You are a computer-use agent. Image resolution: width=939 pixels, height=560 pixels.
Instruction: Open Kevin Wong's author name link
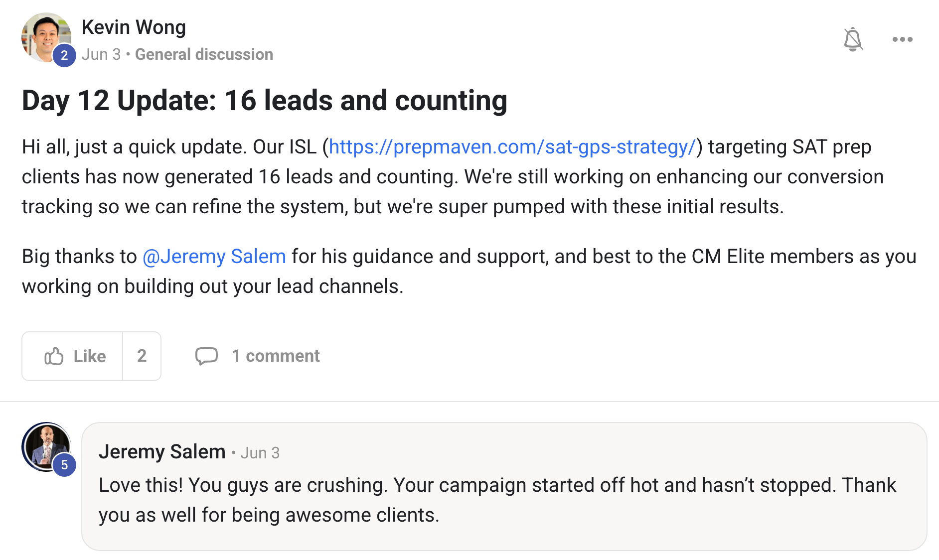click(x=134, y=27)
